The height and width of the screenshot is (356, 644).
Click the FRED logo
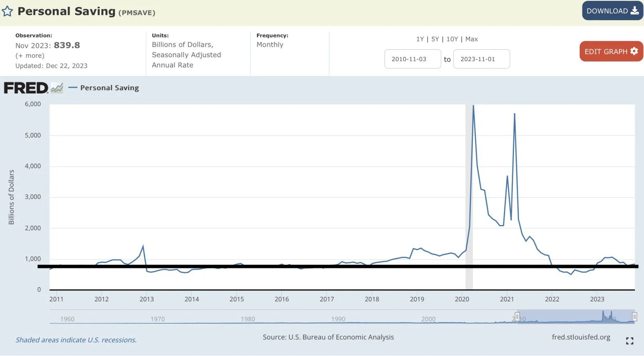[26, 88]
